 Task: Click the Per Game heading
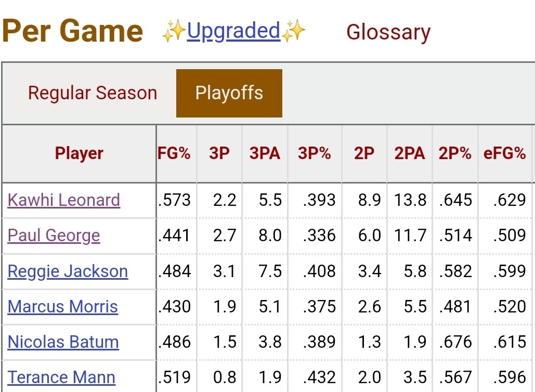coord(72,31)
